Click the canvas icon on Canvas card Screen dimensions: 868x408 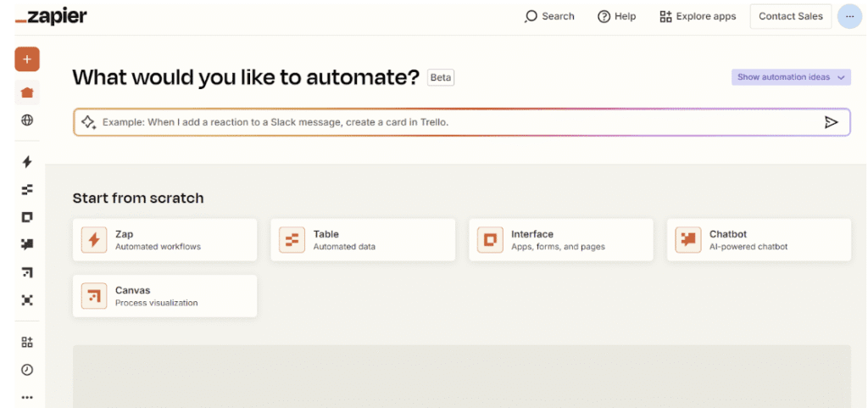[94, 296]
